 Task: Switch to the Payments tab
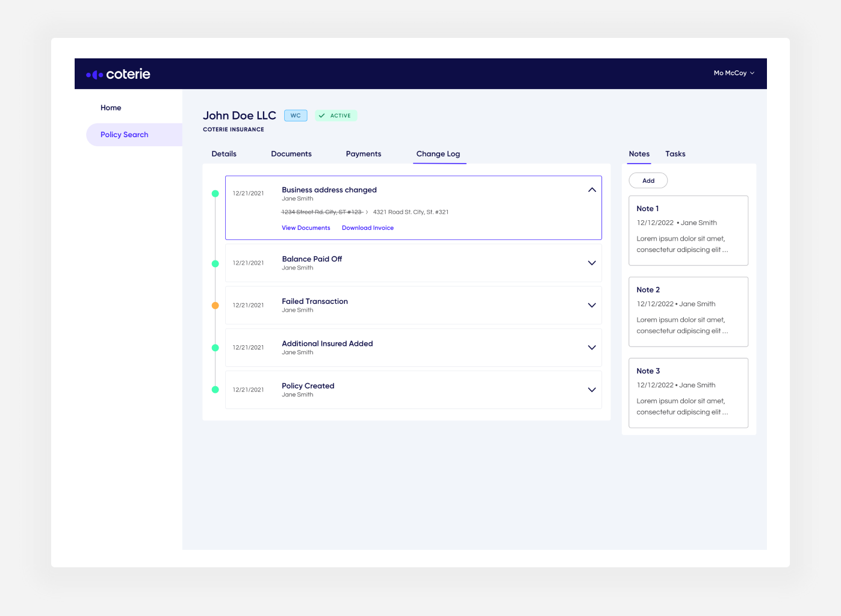tap(364, 154)
